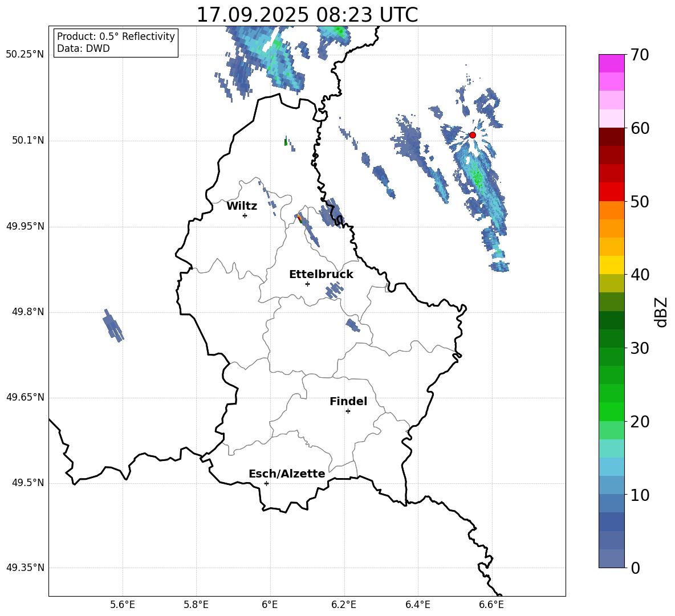The image size is (675, 616).
Task: Click the 50.25°N latitude label
Action: 25,55
